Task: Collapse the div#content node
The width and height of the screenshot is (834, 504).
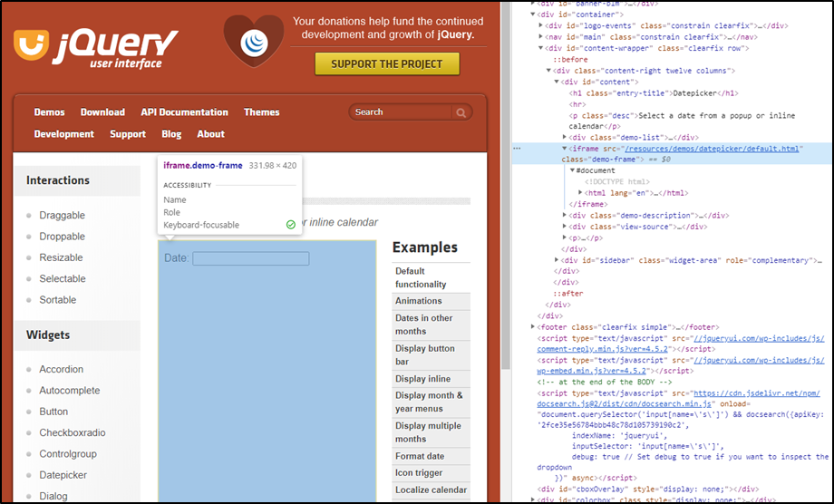Action: [557, 82]
